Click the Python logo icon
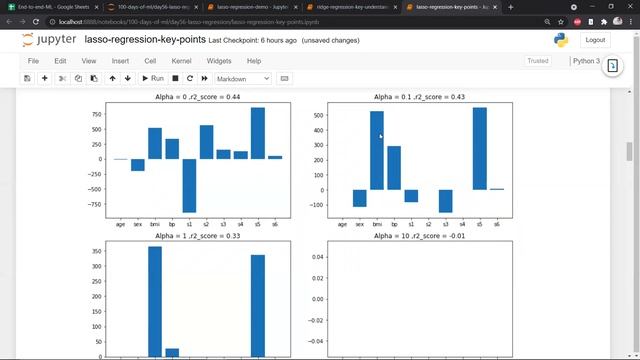 [561, 40]
